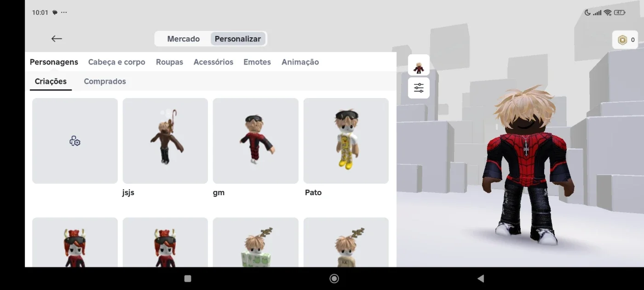Create new character with the gear-avatar icon
This screenshot has height=290, width=644.
click(75, 141)
